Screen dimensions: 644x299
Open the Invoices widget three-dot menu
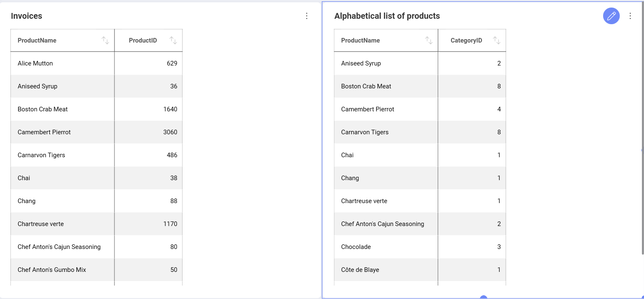(x=307, y=16)
